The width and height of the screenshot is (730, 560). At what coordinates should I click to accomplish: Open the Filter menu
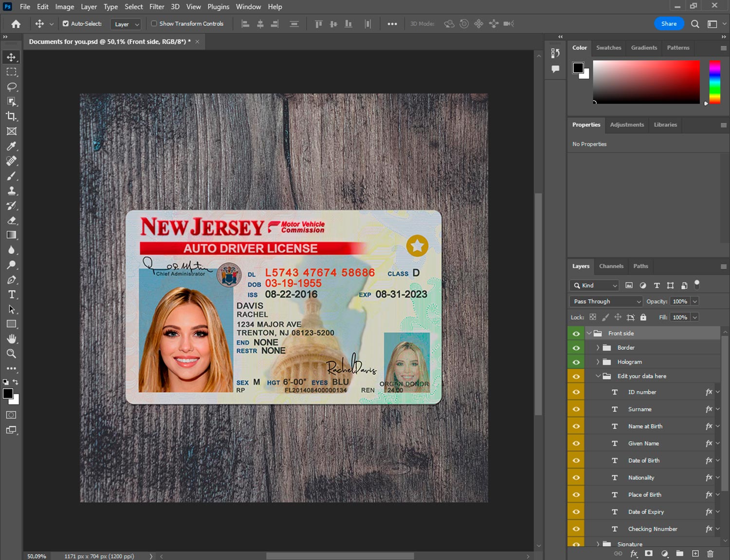pyautogui.click(x=157, y=7)
